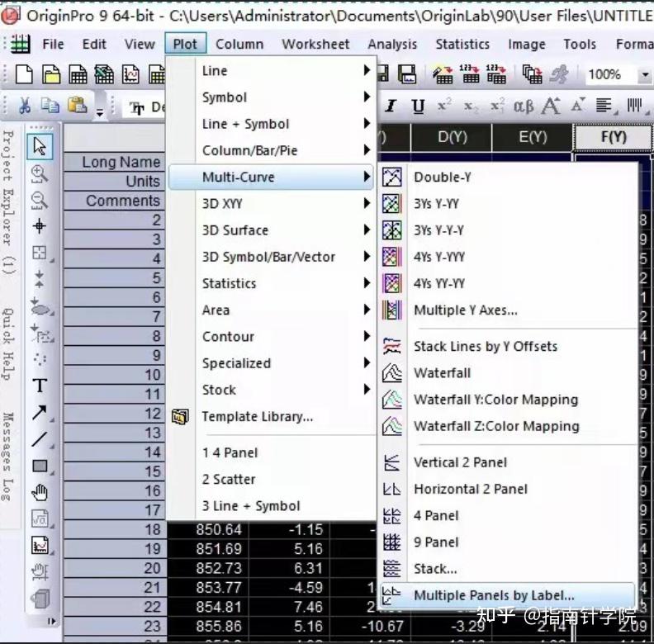This screenshot has width=654, height=644.
Task: Open the zoom percentage 100% dropdown
Action: pos(645,75)
